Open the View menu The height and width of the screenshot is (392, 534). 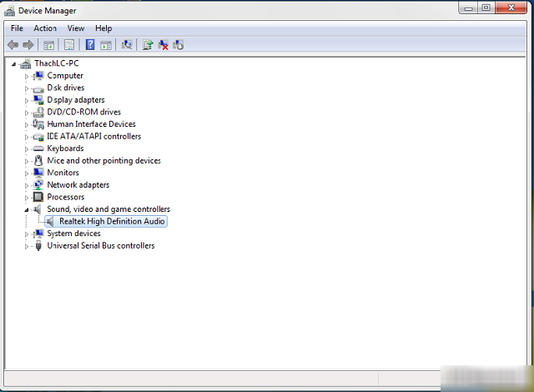(x=76, y=28)
